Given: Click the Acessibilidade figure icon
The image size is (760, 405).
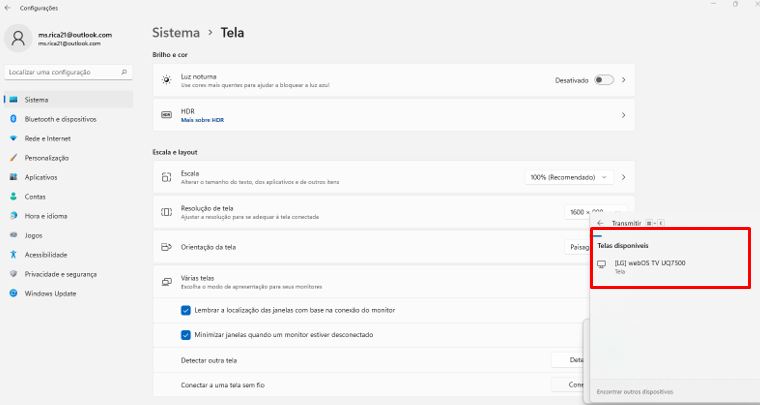Looking at the screenshot, I should point(14,255).
